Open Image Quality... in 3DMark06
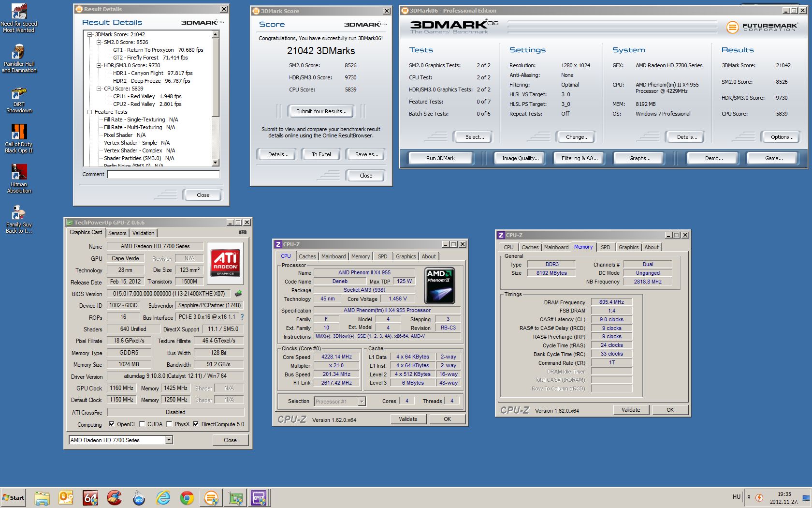 520,158
